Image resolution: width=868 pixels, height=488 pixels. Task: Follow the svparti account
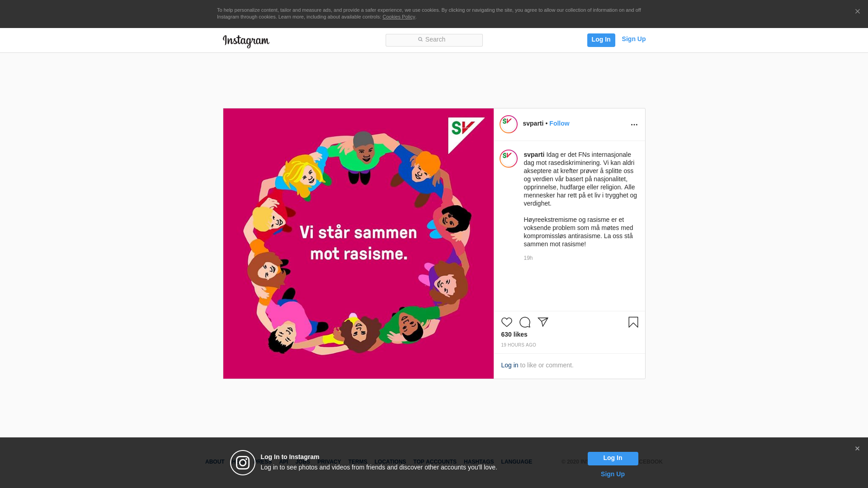559,123
